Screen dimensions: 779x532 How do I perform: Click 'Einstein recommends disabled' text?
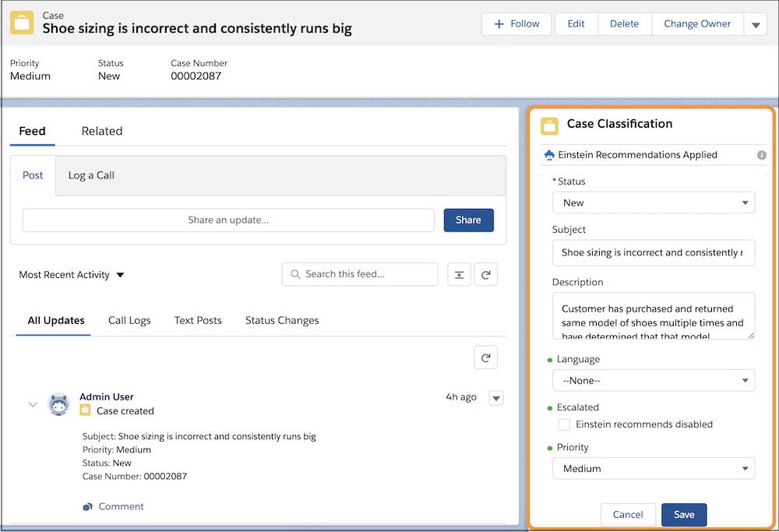coord(644,425)
